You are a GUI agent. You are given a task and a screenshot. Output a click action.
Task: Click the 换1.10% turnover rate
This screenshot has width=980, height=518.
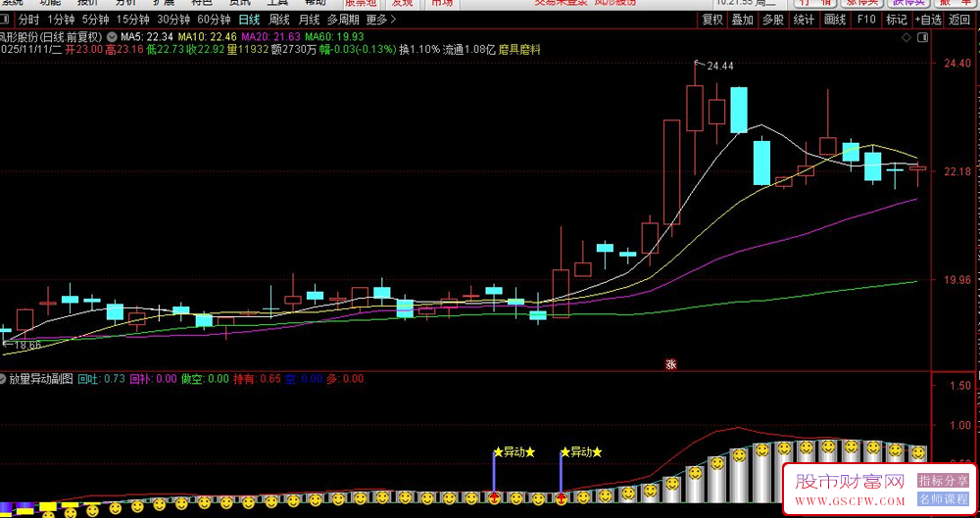click(419, 50)
